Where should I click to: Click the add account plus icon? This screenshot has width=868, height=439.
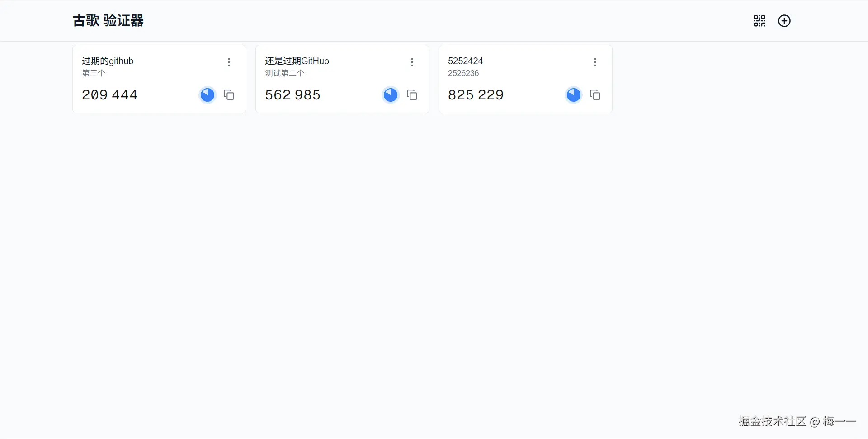(784, 21)
